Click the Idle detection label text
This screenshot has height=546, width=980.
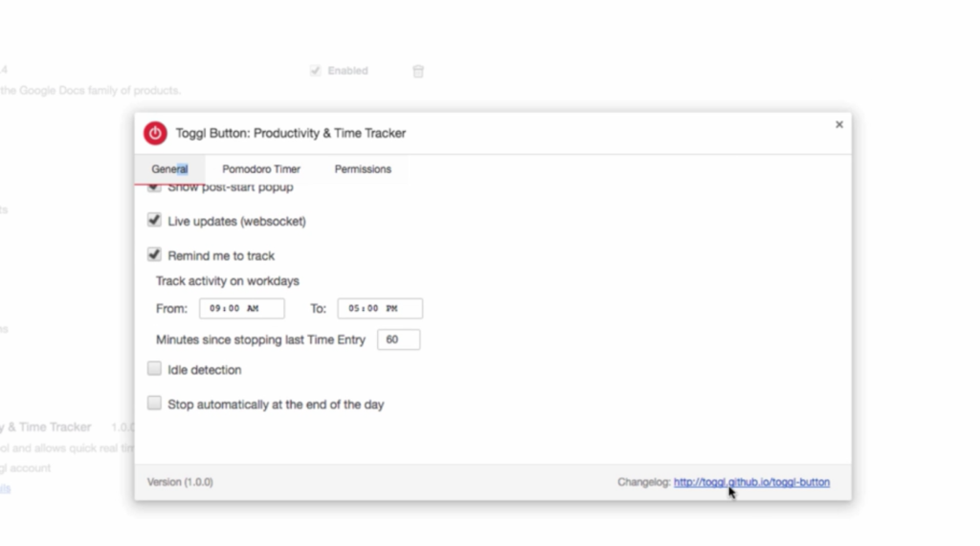(205, 370)
